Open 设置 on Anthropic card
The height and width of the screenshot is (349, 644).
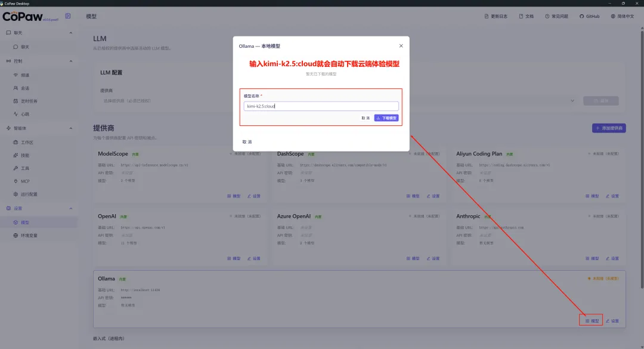coord(612,258)
